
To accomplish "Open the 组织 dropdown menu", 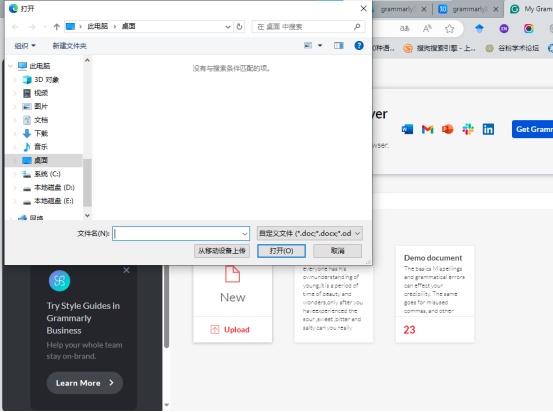I will (25, 46).
